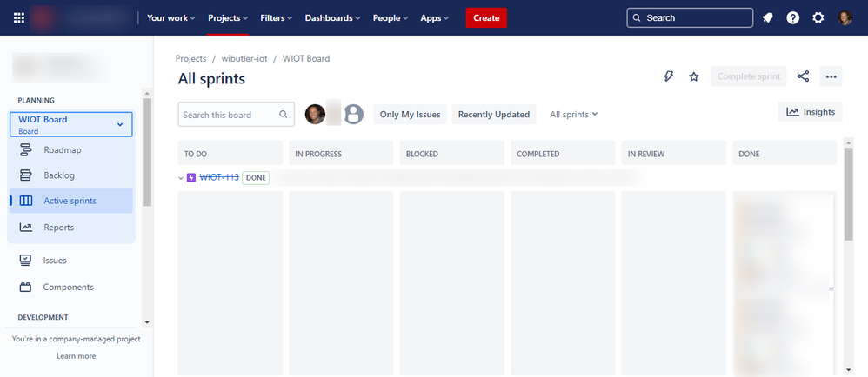
Task: Click the Complete sprint button
Action: click(749, 76)
